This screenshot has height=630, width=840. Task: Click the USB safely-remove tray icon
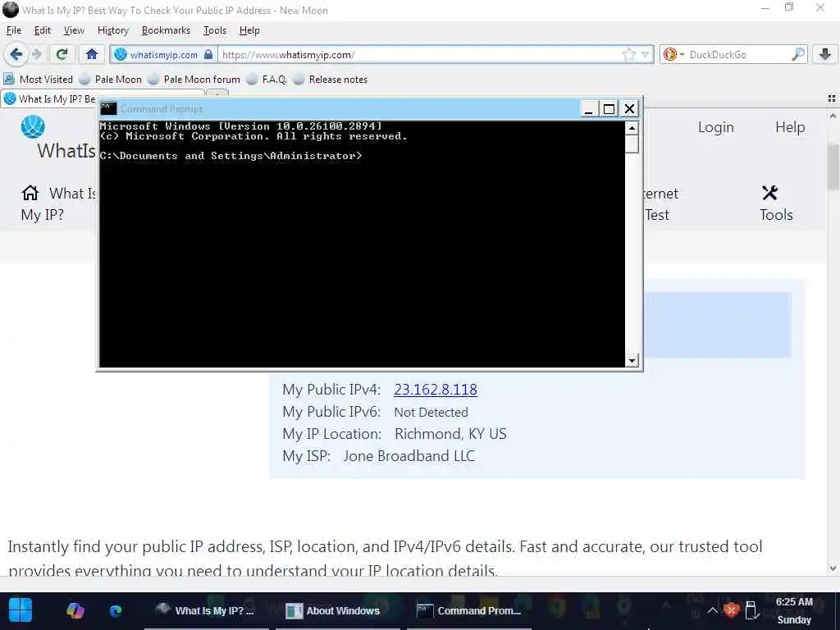751,610
